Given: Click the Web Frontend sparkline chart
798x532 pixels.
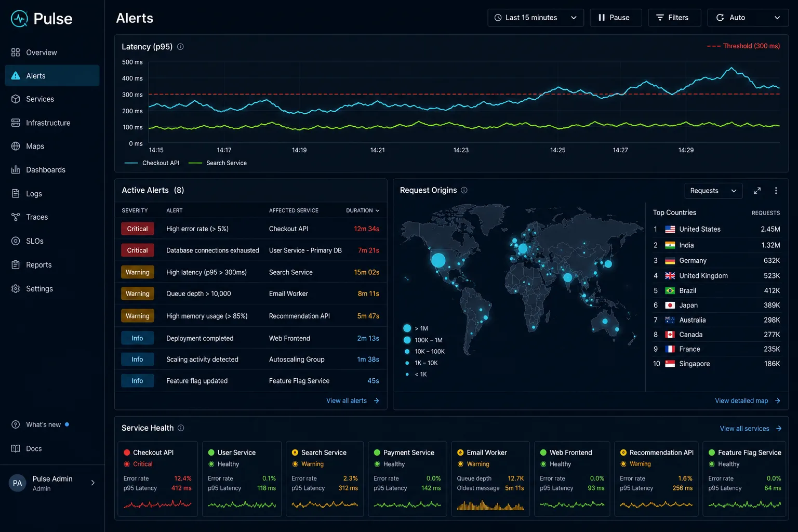Looking at the screenshot, I should tap(572, 504).
